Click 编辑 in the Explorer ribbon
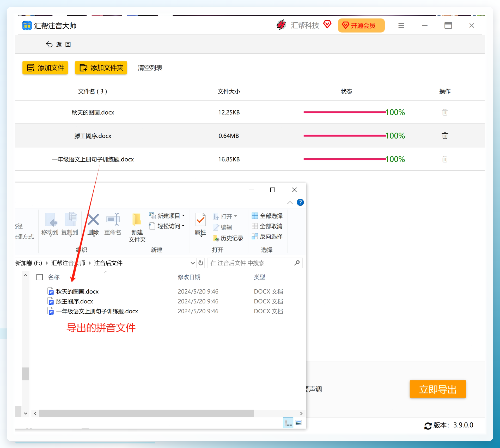 click(x=222, y=227)
